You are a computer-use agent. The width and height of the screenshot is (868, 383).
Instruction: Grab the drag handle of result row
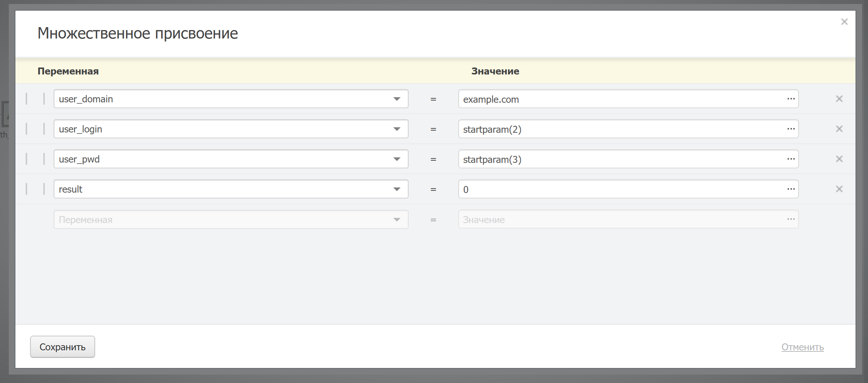click(35, 189)
